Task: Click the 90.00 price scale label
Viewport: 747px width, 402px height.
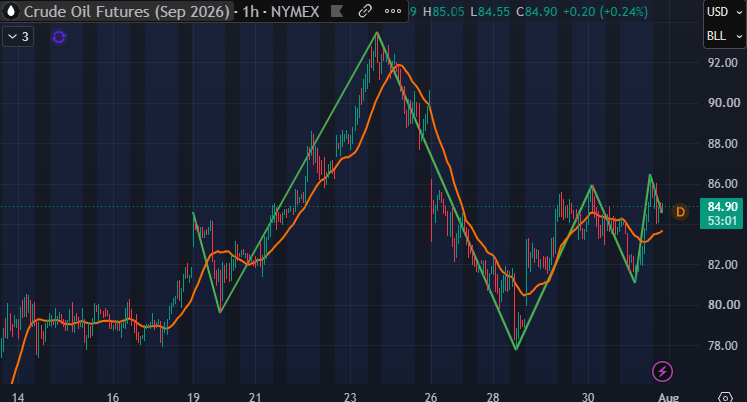Action: (x=724, y=103)
